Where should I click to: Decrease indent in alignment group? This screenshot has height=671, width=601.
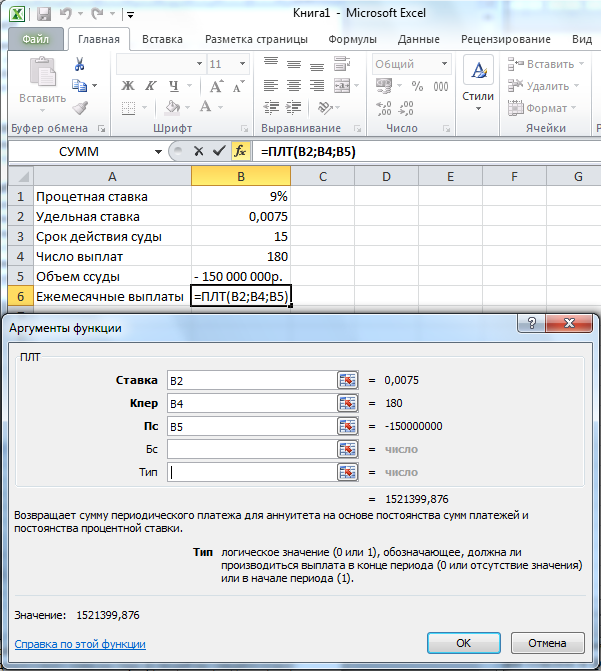pos(271,107)
